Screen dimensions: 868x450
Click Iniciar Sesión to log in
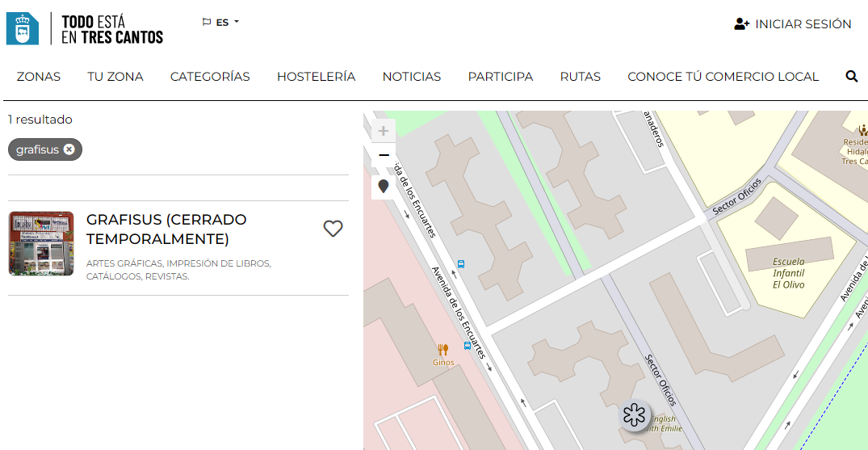tap(793, 24)
